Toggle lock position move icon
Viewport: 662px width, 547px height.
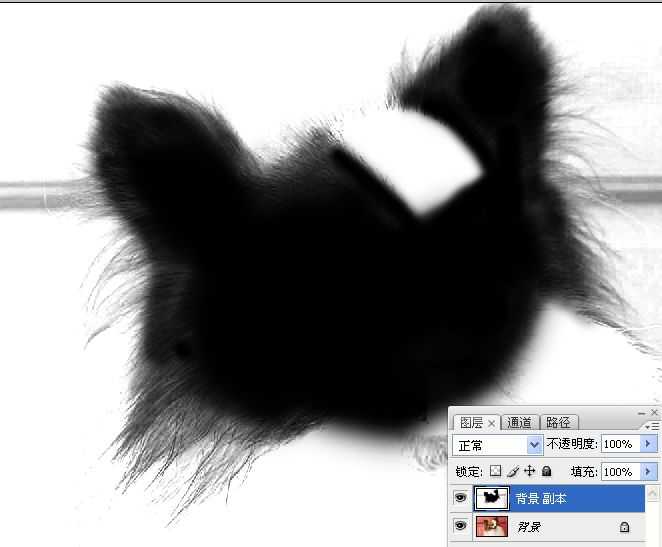(529, 471)
